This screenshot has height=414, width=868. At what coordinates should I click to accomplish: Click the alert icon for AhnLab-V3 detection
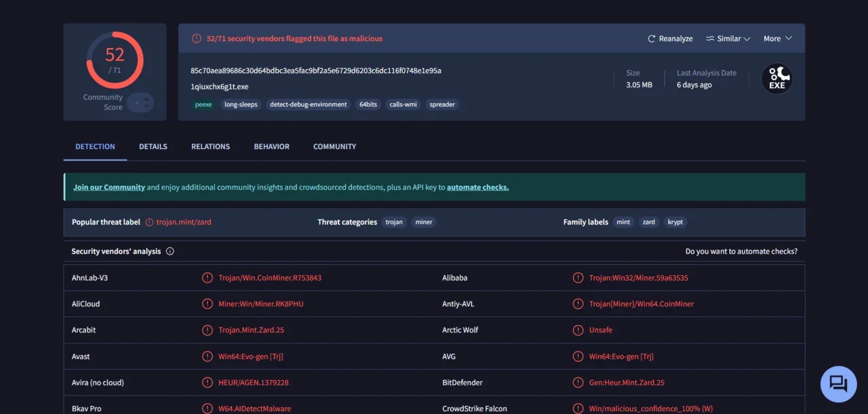[x=208, y=278]
